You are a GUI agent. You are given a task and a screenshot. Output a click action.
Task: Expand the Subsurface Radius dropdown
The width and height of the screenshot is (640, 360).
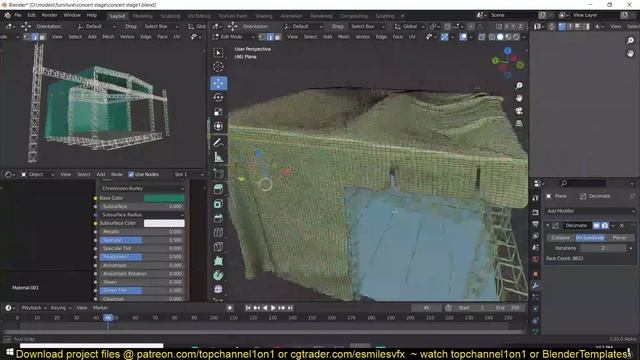pos(142,215)
